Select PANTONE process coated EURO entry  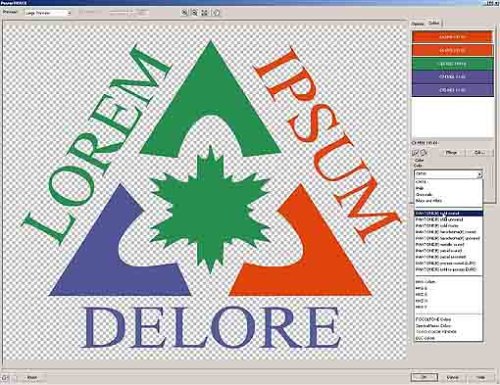tap(448, 263)
